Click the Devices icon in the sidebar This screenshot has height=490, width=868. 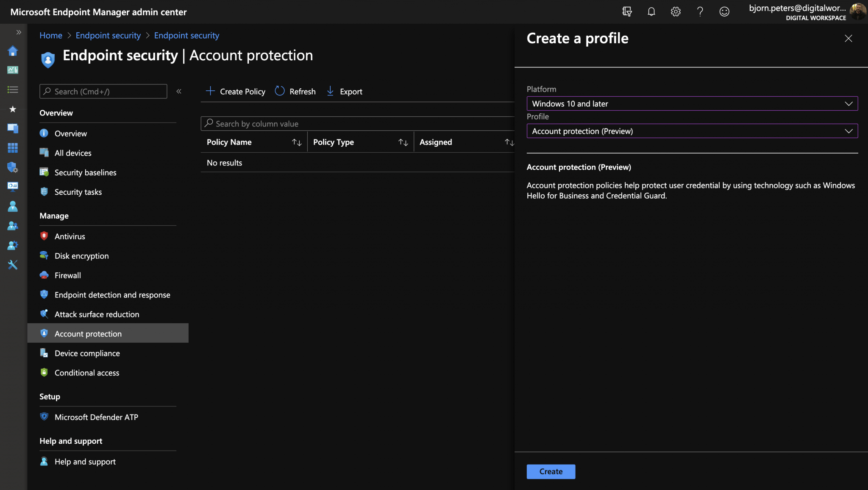(13, 128)
